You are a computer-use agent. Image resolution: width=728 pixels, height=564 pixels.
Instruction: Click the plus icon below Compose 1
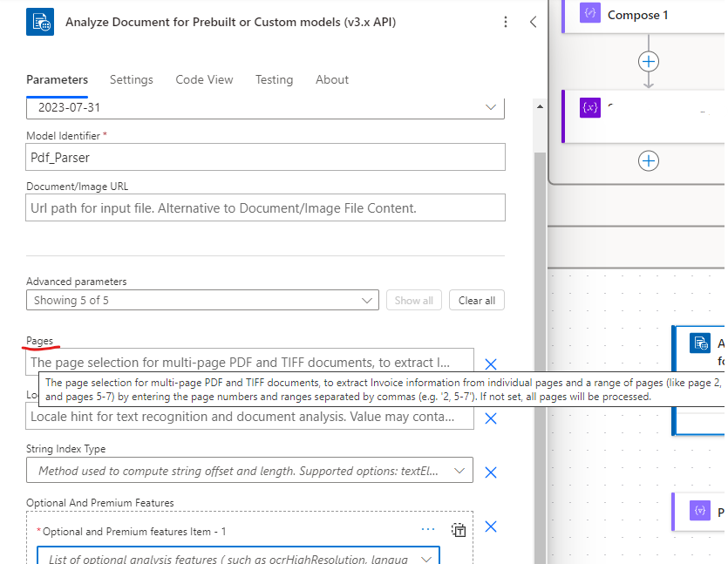[x=649, y=61]
